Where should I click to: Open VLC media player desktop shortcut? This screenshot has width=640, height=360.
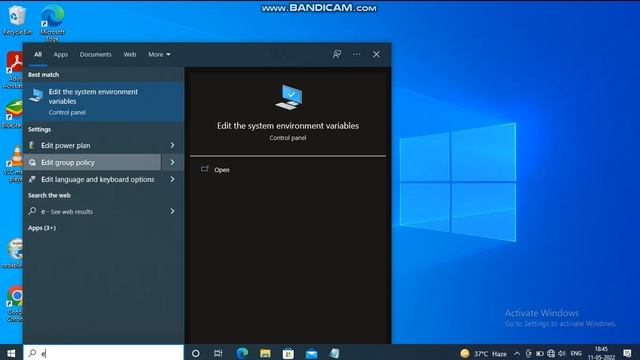tap(15, 164)
